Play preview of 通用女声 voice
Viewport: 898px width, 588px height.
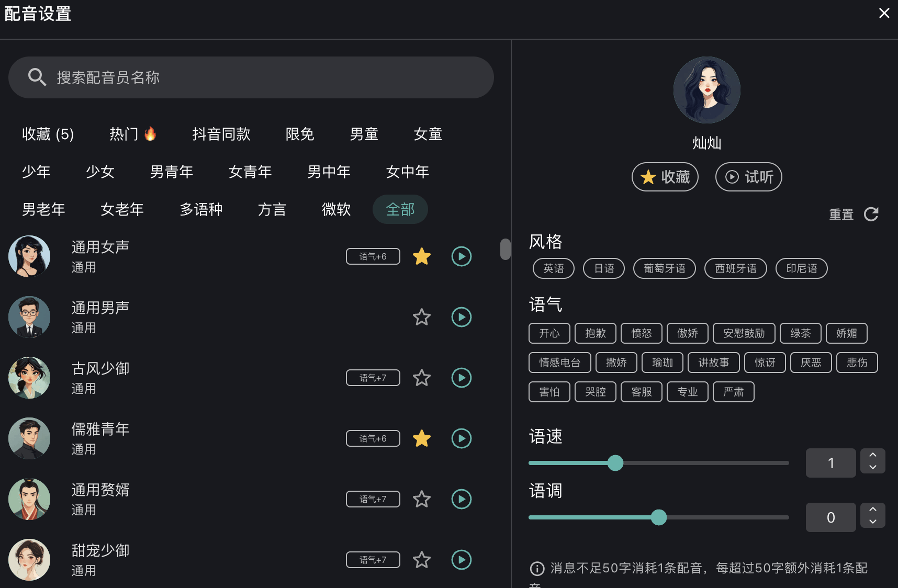pyautogui.click(x=461, y=256)
